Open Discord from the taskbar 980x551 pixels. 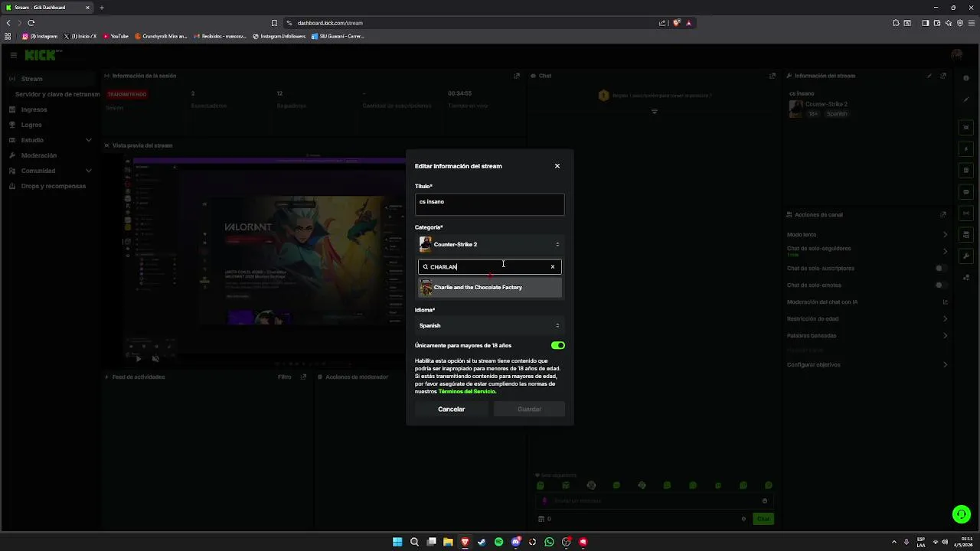(x=515, y=542)
